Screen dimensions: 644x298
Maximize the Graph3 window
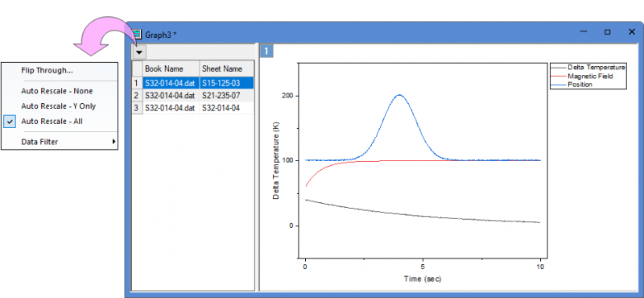[607, 32]
